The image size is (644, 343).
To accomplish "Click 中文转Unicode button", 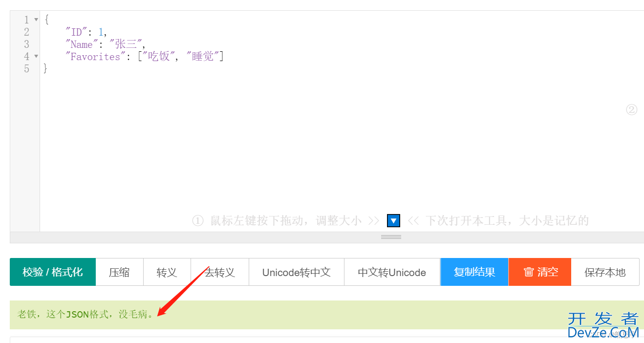I will pyautogui.click(x=392, y=272).
